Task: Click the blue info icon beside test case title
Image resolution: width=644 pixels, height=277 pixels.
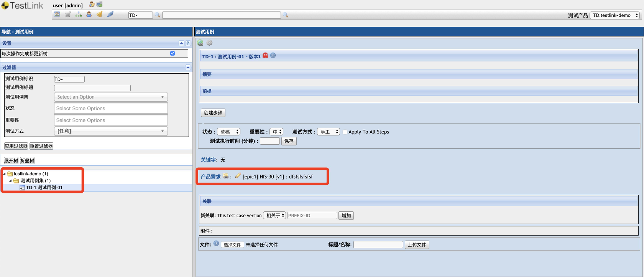Action: [x=273, y=55]
